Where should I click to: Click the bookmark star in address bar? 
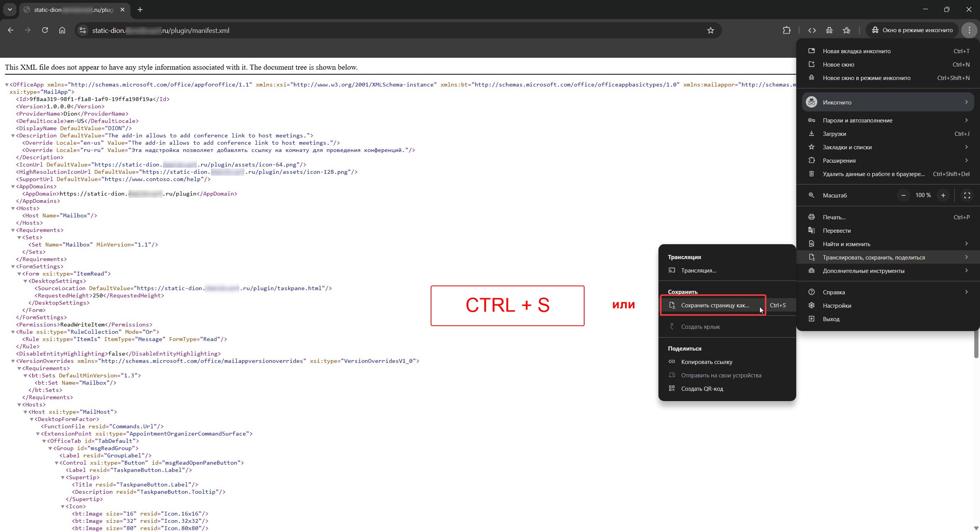point(710,30)
